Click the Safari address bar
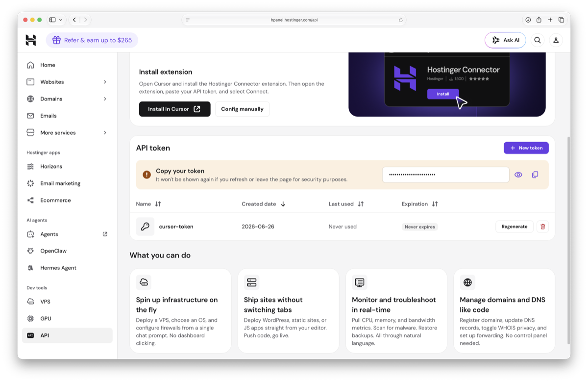The height and width of the screenshot is (382, 588). pyautogui.click(x=294, y=20)
